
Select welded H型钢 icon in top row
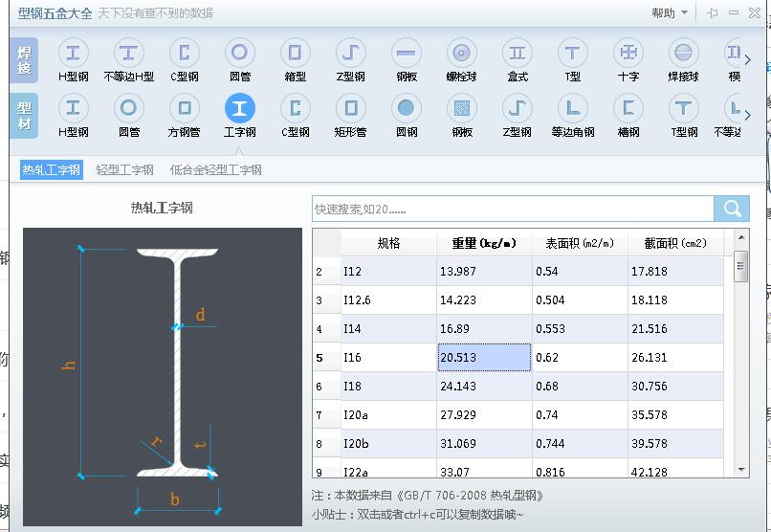(74, 53)
